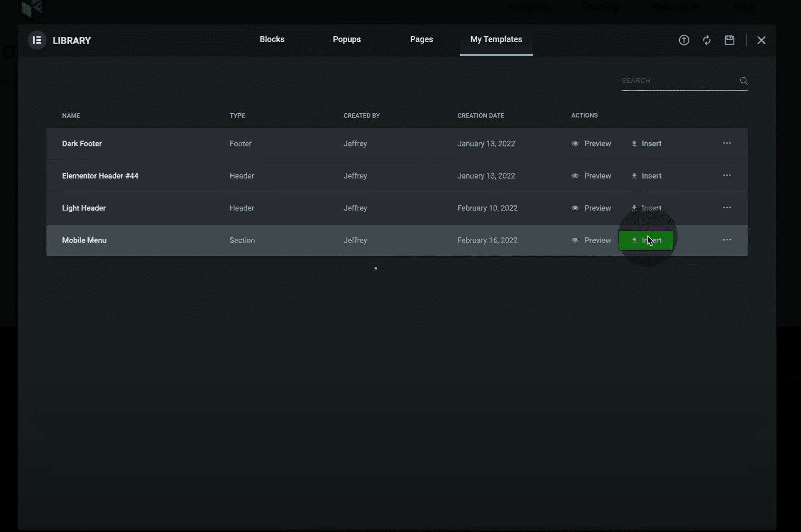801x532 pixels.
Task: Preview the Mobile Menu template
Action: click(x=591, y=240)
